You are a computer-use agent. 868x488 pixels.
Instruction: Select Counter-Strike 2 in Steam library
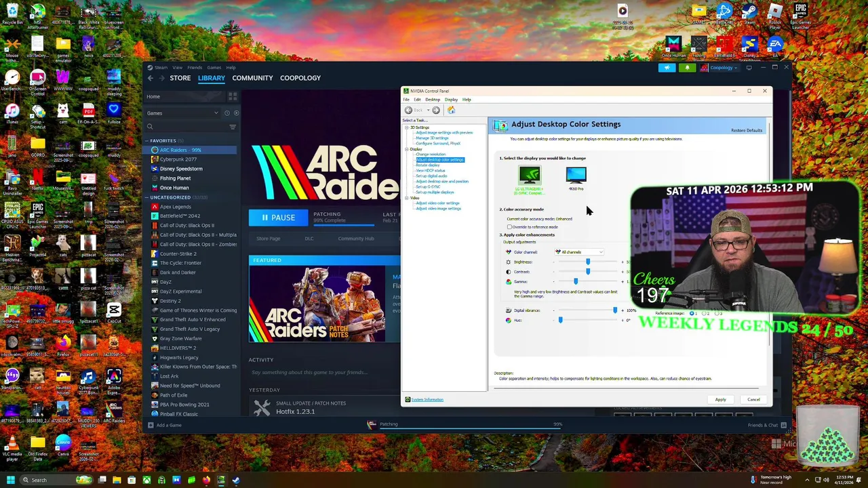(x=178, y=253)
